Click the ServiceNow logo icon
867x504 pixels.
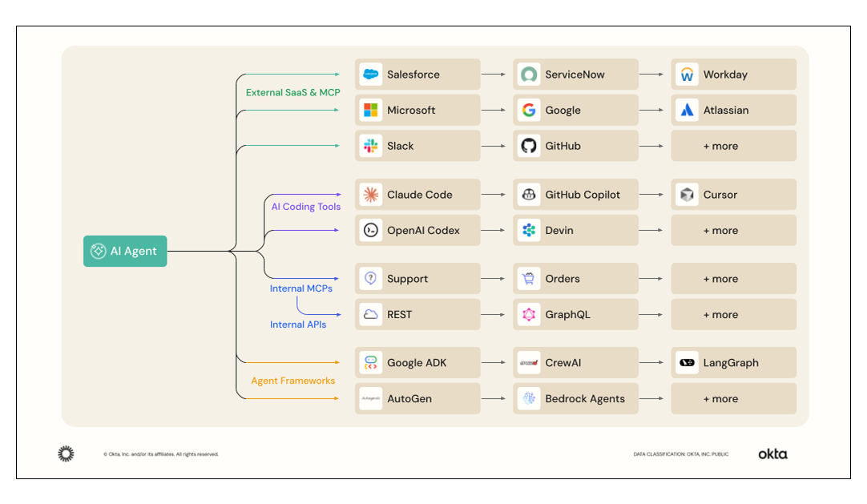tap(529, 74)
